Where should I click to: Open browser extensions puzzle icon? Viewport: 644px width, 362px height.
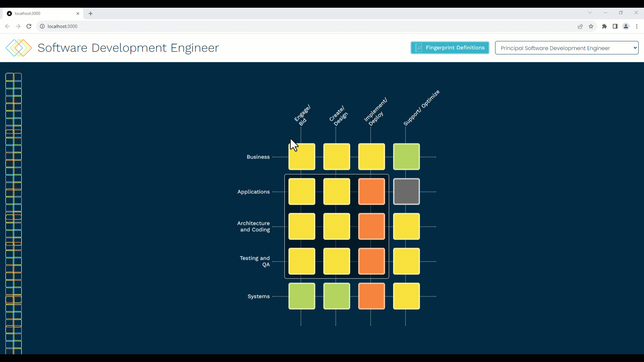604,26
